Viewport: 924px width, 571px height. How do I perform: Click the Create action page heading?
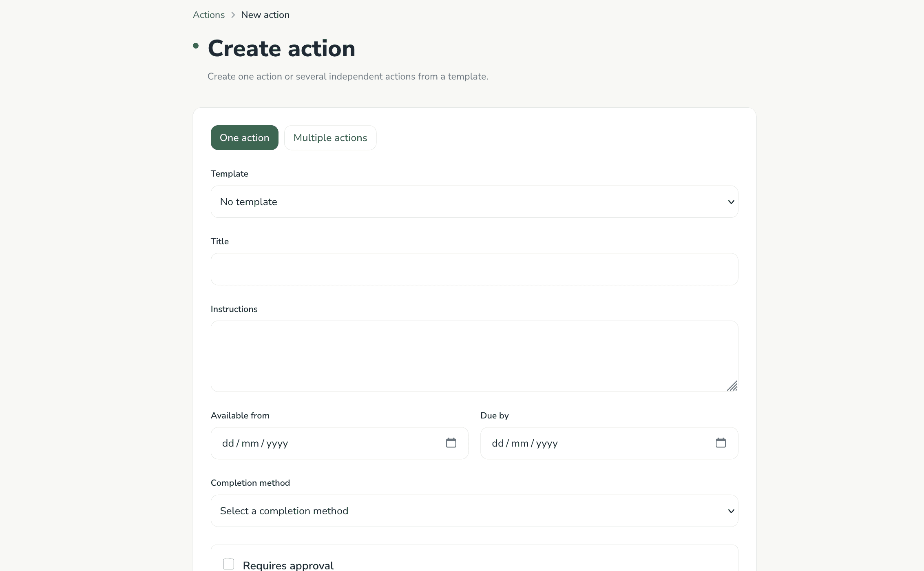(x=281, y=49)
